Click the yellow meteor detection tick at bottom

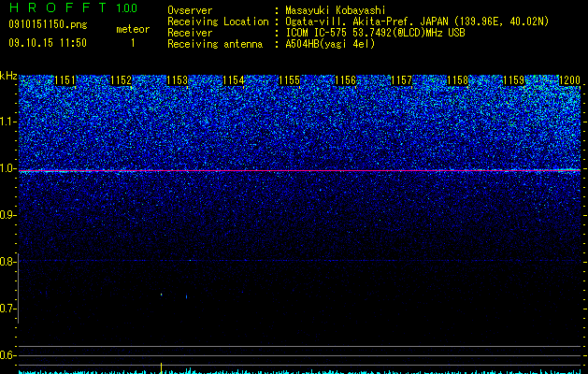click(161, 367)
